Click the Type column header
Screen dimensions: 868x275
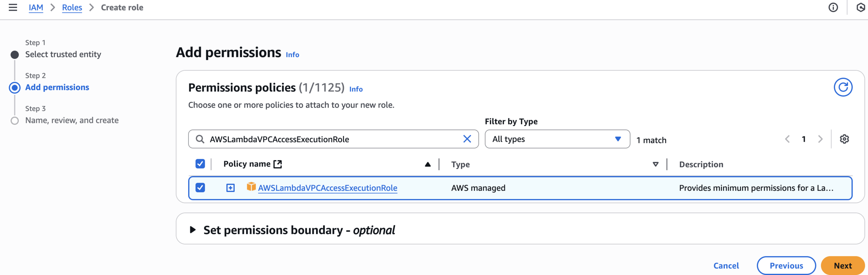tap(460, 164)
